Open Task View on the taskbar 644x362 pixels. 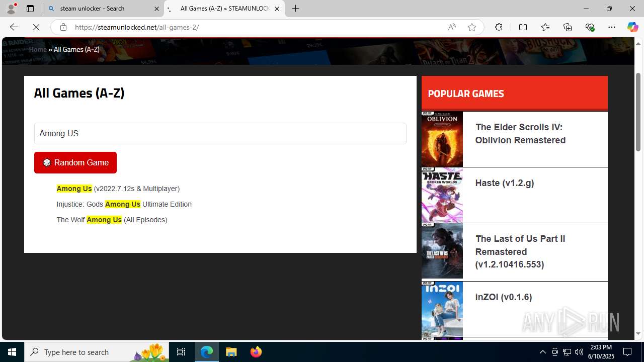(181, 352)
